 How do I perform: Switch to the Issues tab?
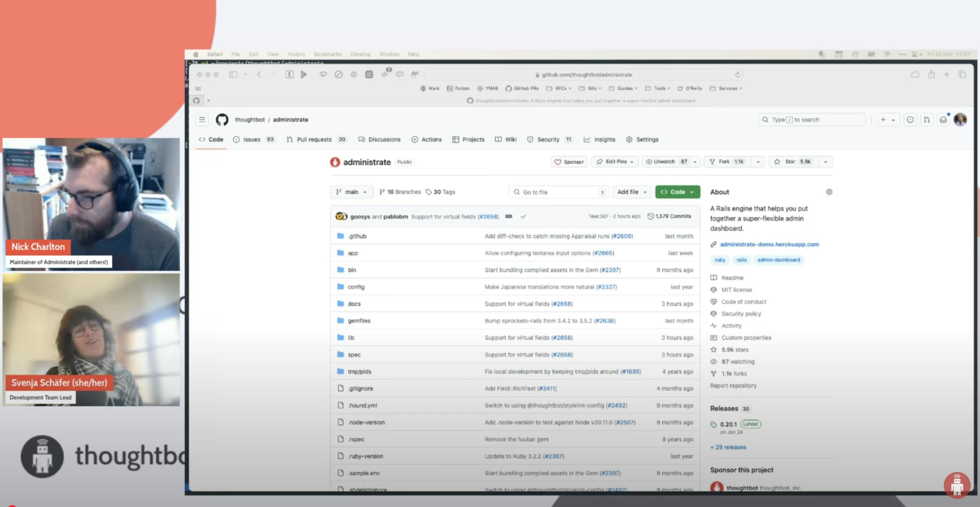(254, 139)
